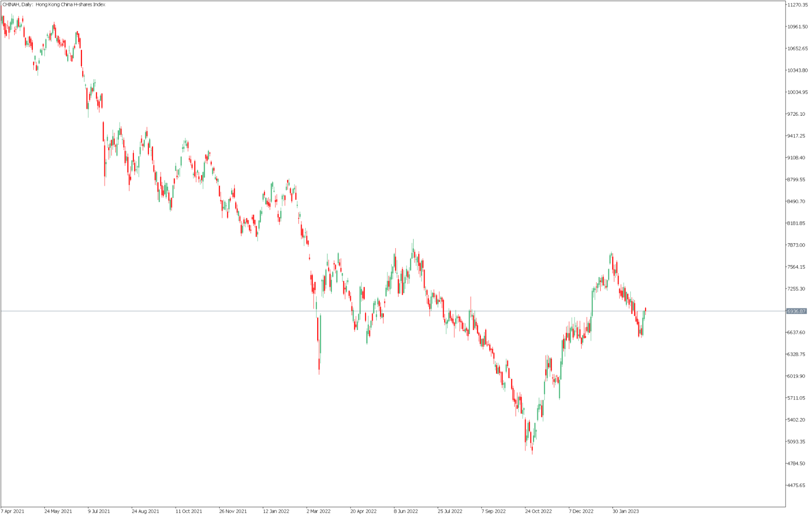Select price label 8181.85
812x516 pixels.
796,223
